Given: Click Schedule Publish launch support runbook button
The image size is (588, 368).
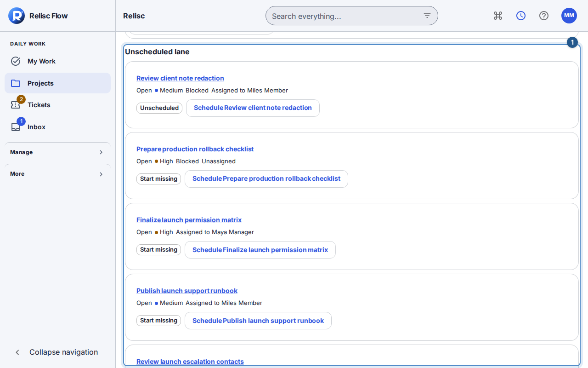Looking at the screenshot, I should point(258,321).
